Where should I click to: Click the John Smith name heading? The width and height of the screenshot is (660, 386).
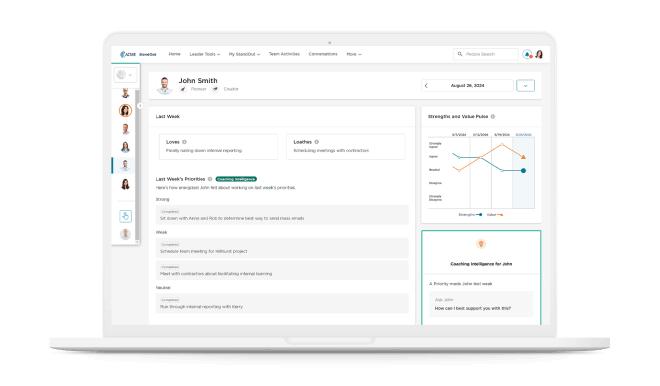198,80
